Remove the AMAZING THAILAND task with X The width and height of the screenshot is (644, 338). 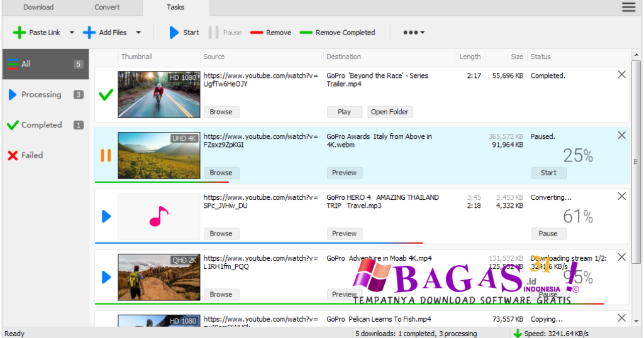[622, 196]
